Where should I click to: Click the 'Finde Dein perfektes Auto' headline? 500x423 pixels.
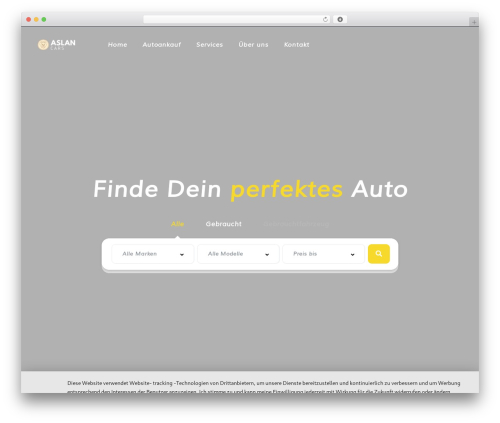tap(250, 189)
